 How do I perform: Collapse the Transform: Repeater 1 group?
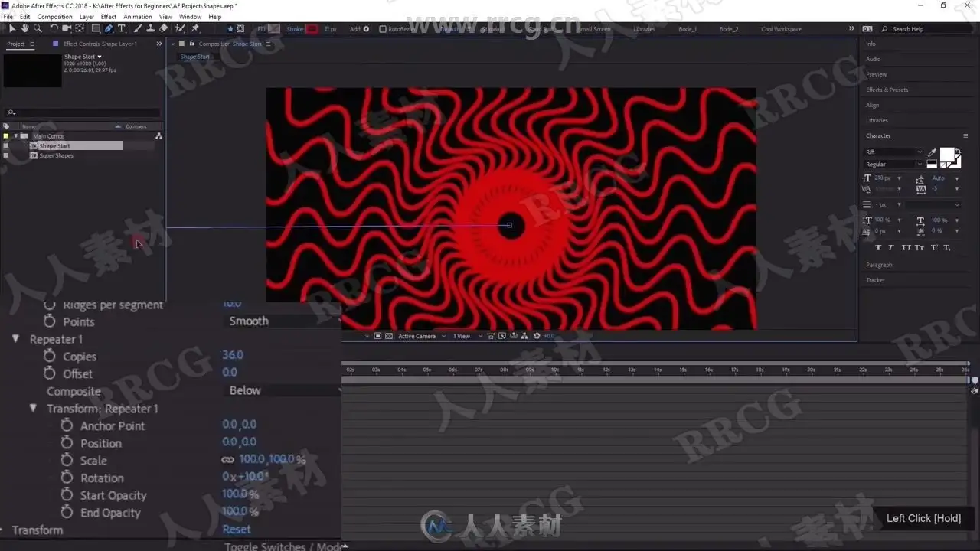33,409
